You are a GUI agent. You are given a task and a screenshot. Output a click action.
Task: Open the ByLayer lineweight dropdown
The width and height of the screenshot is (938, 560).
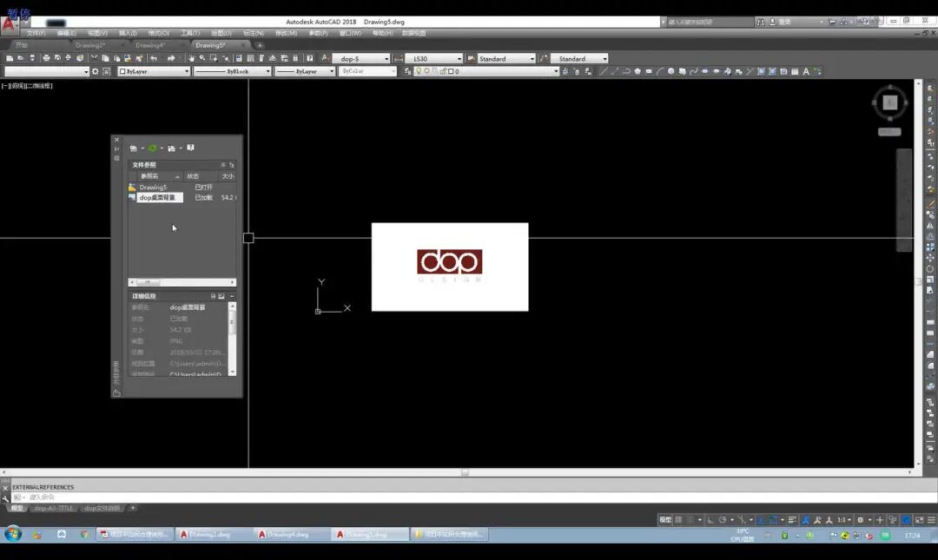332,71
